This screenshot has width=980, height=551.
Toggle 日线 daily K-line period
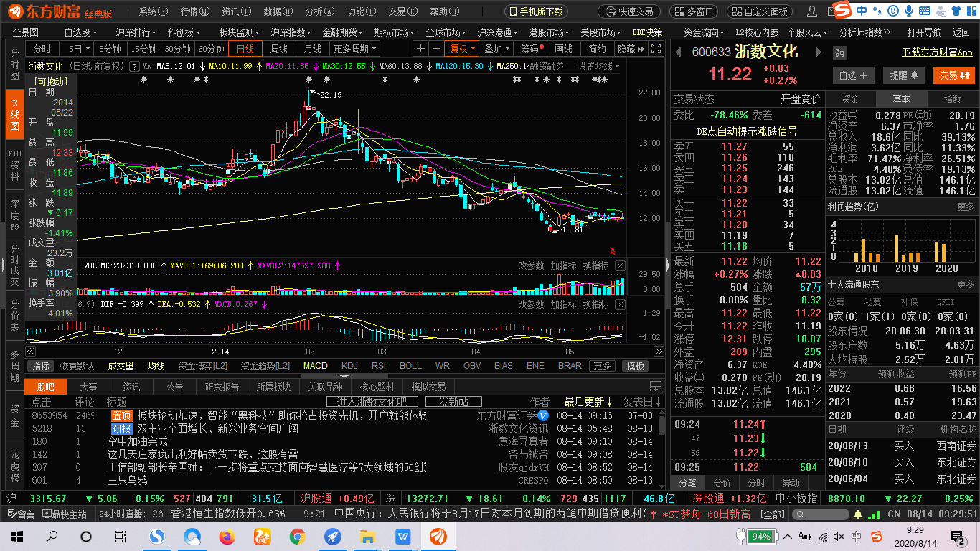point(245,49)
